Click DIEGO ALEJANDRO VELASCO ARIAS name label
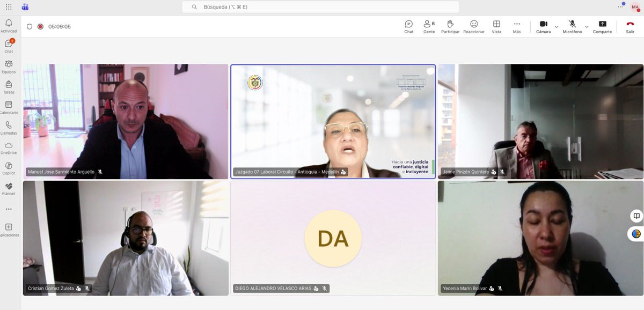The width and height of the screenshot is (644, 310). [x=273, y=289]
